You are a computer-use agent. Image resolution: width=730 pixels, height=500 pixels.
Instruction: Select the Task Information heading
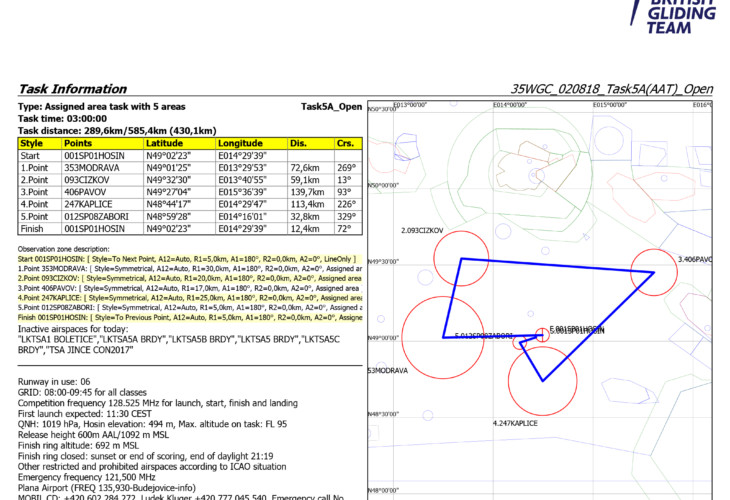[x=73, y=89]
